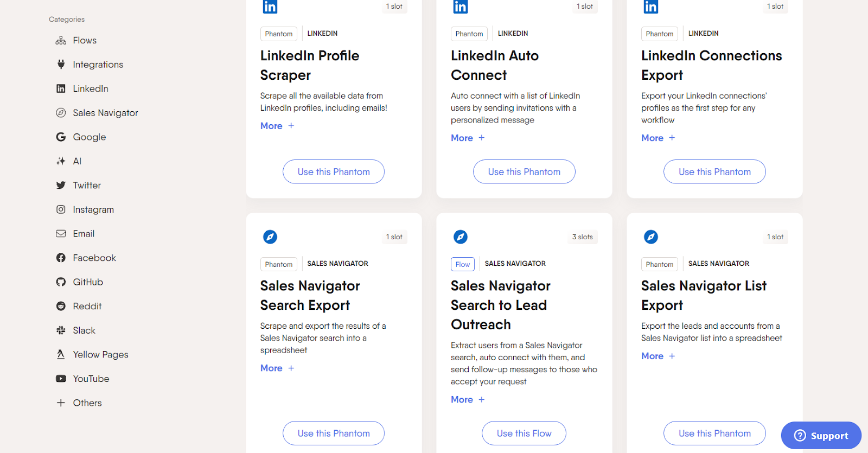Click the Integrations plug icon
The height and width of the screenshot is (453, 868).
coord(61,65)
